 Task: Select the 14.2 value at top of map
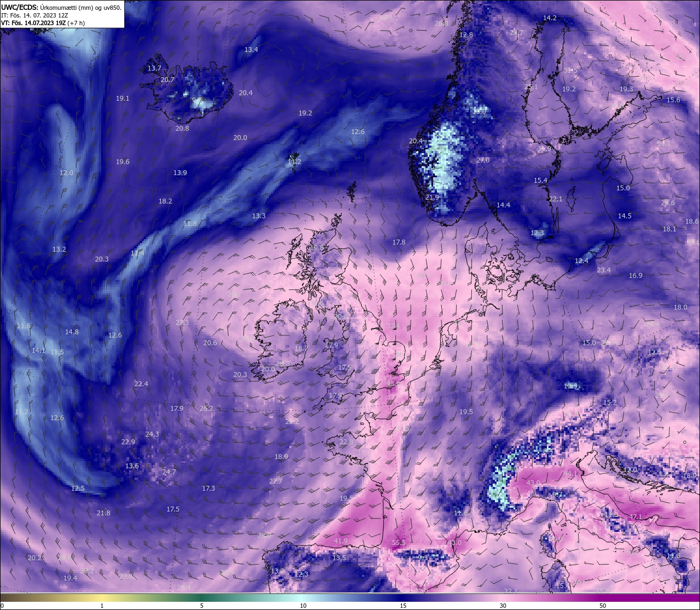tap(550, 18)
